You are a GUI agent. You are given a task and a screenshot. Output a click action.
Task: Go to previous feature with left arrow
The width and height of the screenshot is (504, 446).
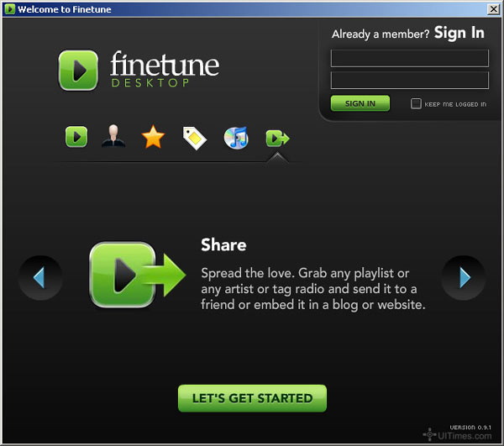pos(40,278)
